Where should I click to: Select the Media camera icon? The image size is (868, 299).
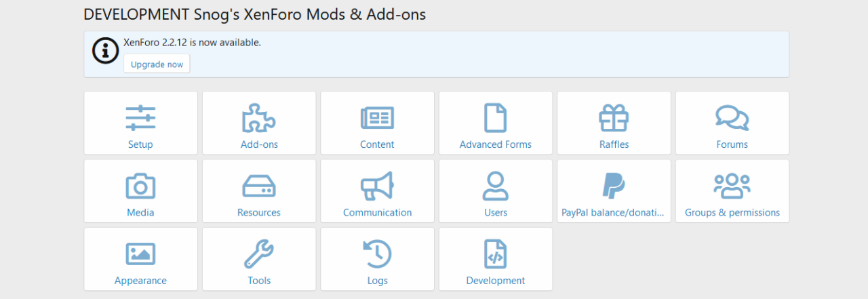(140, 186)
